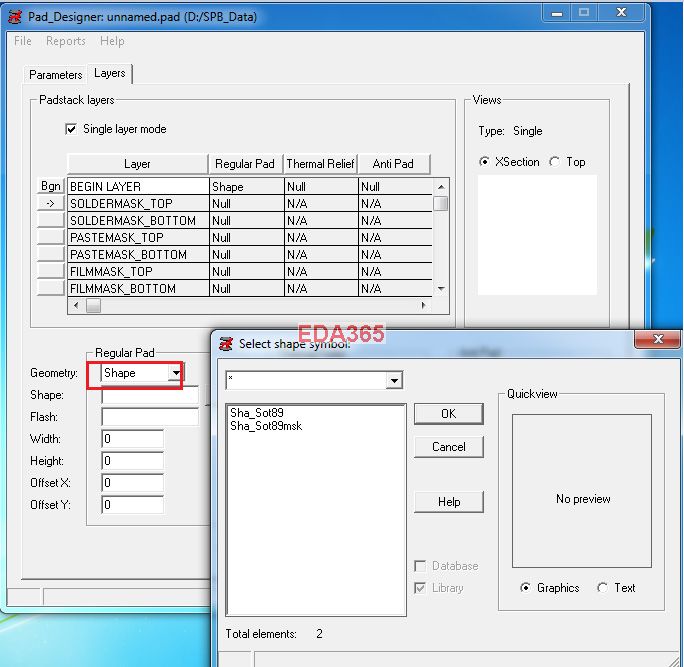Select the Top view radio button
684x667 pixels.
pos(554,162)
